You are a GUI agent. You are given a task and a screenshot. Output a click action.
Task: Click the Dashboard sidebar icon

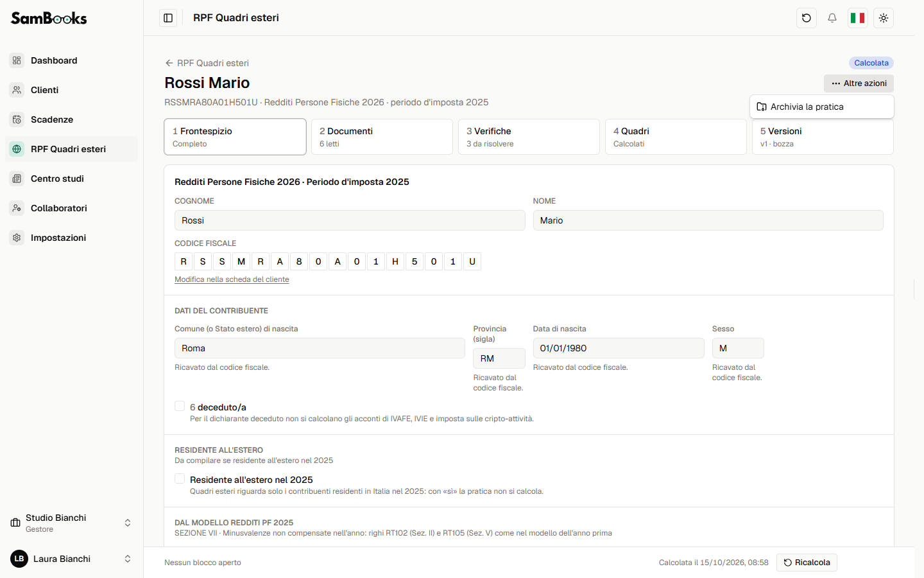[x=17, y=60]
